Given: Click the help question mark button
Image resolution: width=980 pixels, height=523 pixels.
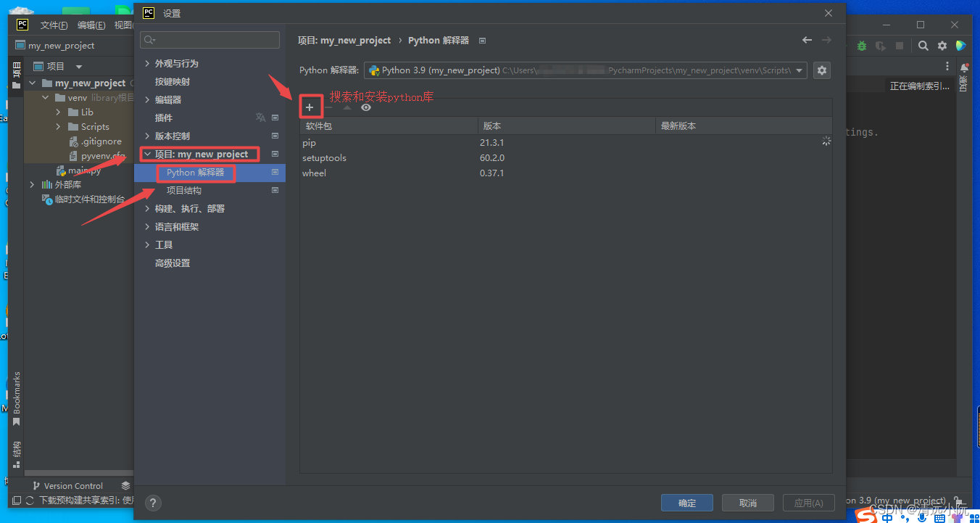Looking at the screenshot, I should coord(153,503).
